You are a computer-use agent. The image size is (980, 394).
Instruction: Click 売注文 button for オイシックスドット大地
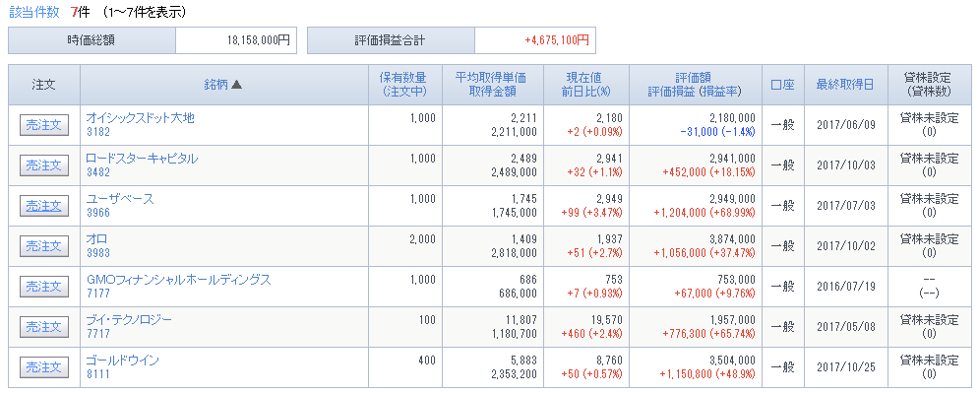coord(43,125)
